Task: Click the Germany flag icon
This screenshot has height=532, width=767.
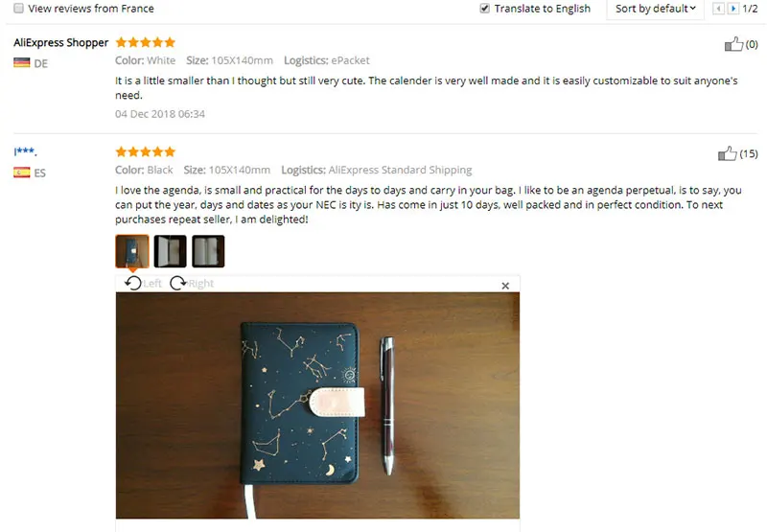Action: pyautogui.click(x=21, y=63)
